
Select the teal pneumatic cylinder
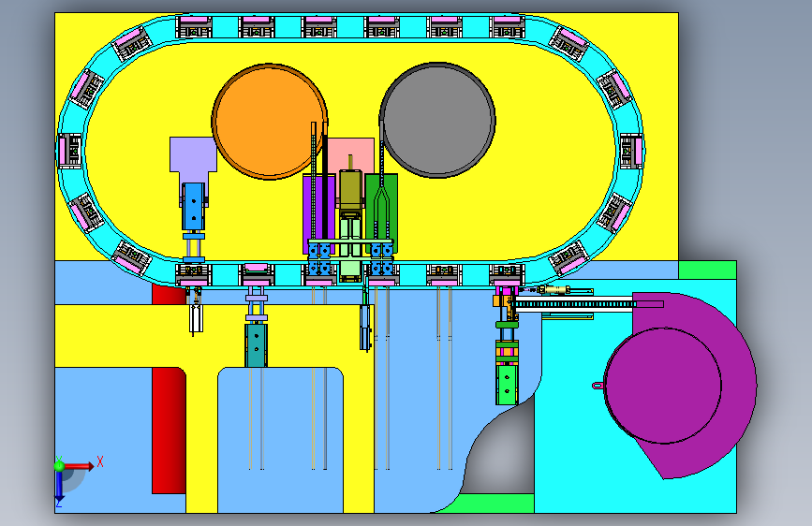[x=257, y=344]
